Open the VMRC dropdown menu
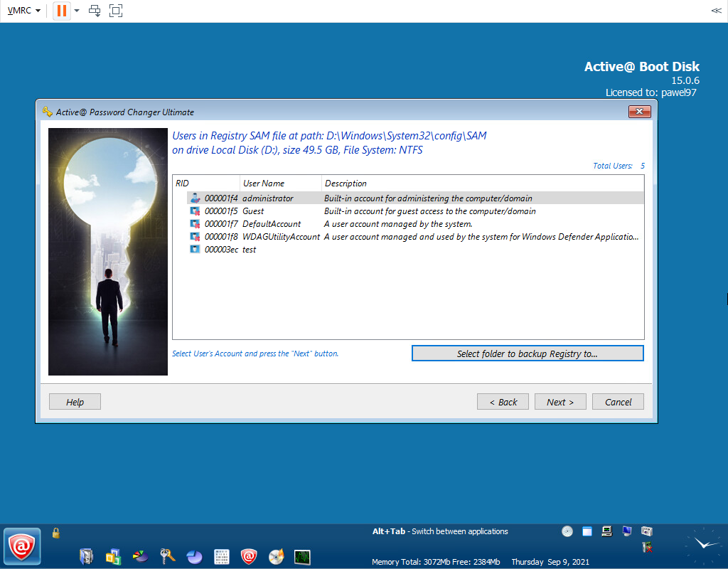 coord(23,10)
